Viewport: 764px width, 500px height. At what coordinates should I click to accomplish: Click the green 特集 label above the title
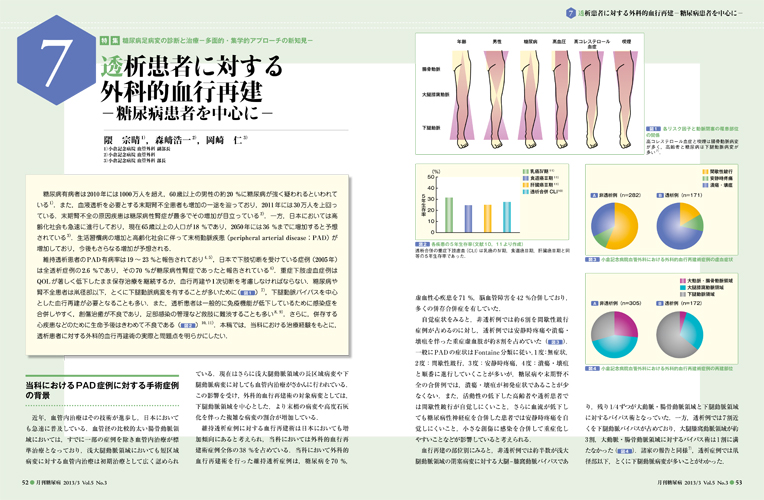pyautogui.click(x=110, y=41)
